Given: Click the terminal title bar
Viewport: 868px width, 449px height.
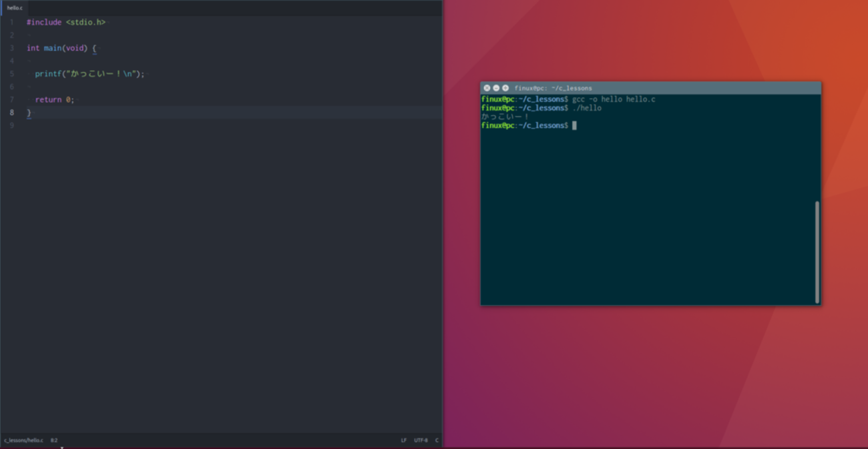Looking at the screenshot, I should click(651, 88).
